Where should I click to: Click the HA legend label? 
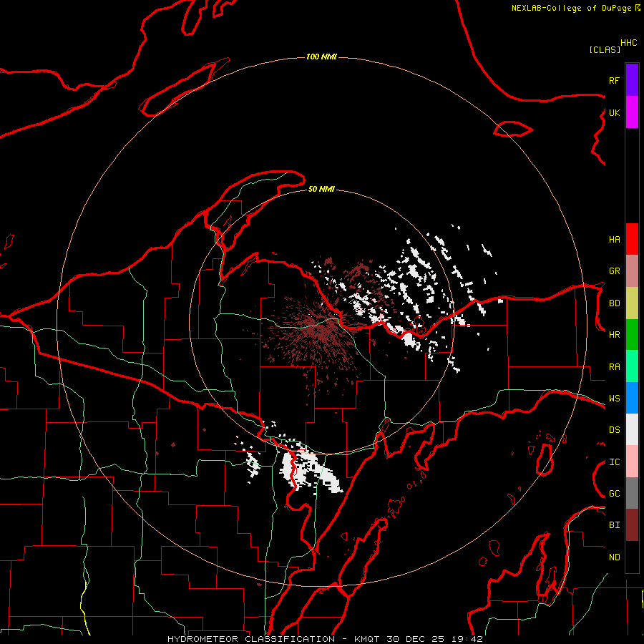click(614, 240)
